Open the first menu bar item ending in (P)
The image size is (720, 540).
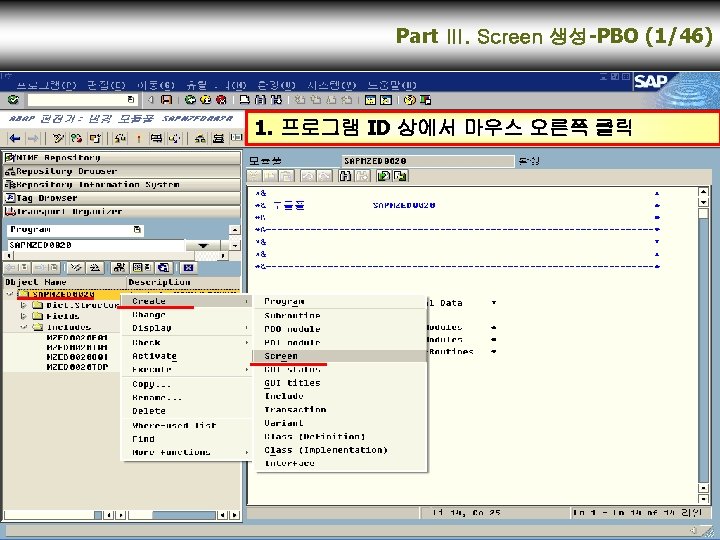click(x=46, y=85)
